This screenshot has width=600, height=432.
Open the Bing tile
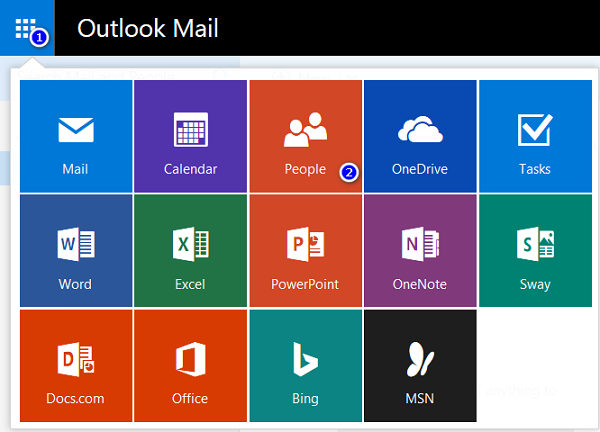[x=306, y=366]
